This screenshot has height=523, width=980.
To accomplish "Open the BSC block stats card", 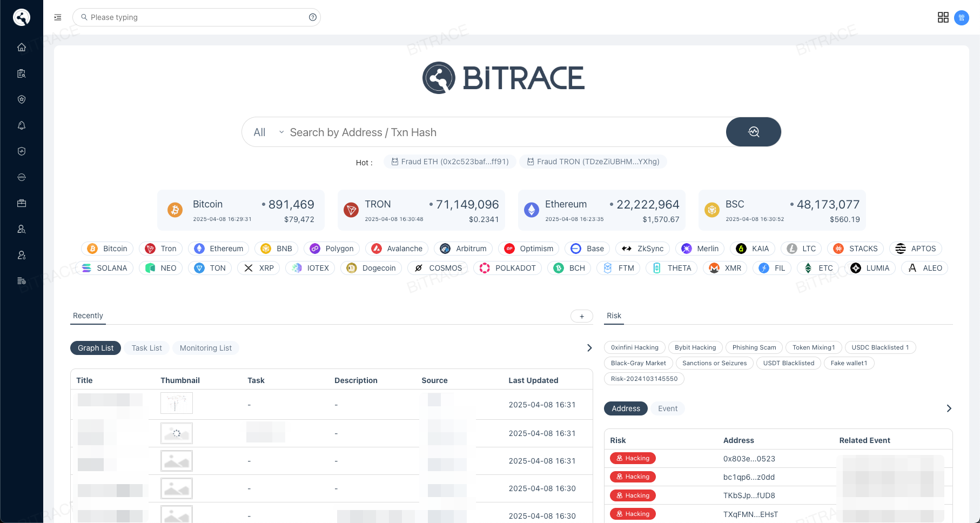I will click(x=782, y=210).
